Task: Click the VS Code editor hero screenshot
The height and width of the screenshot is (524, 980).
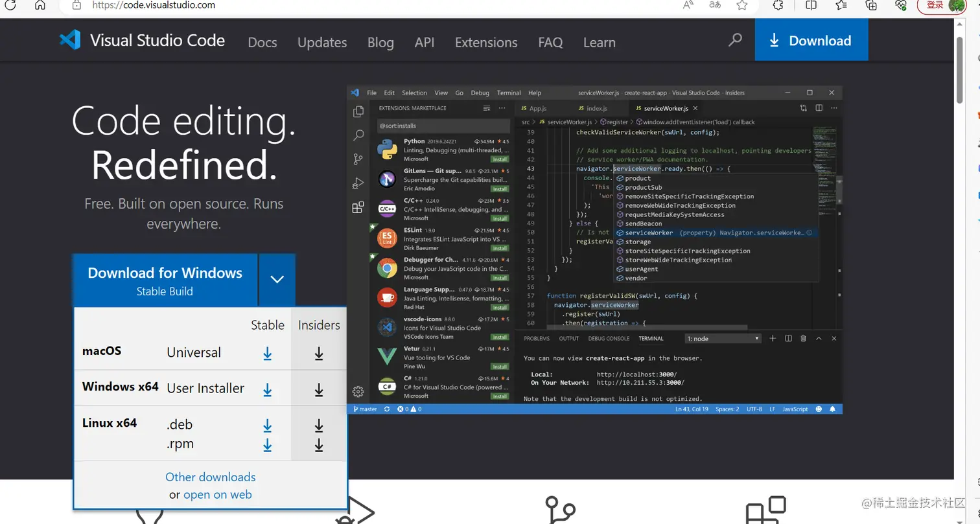Action: click(x=595, y=250)
